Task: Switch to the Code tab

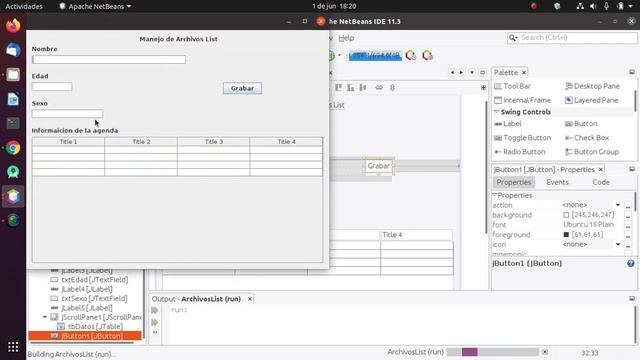Action: point(601,182)
